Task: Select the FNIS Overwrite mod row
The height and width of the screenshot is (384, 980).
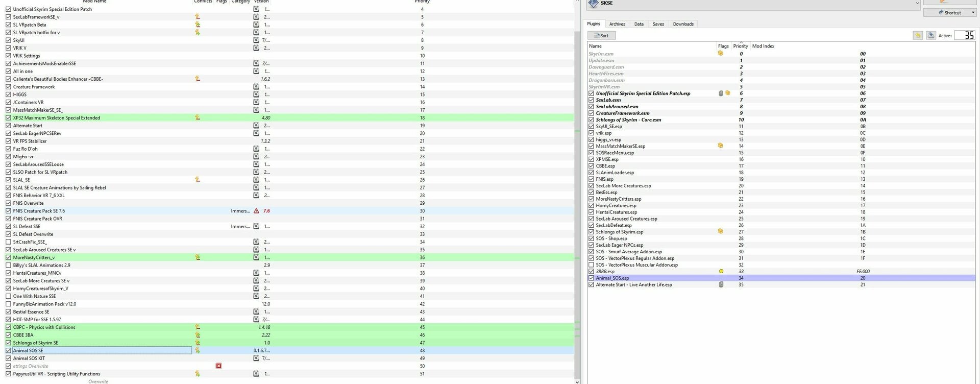Action: [x=289, y=203]
